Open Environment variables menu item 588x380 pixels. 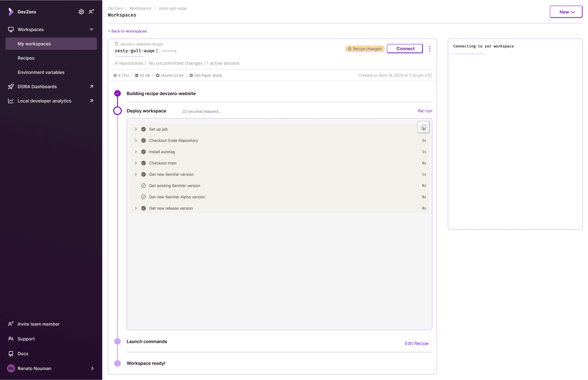[41, 72]
